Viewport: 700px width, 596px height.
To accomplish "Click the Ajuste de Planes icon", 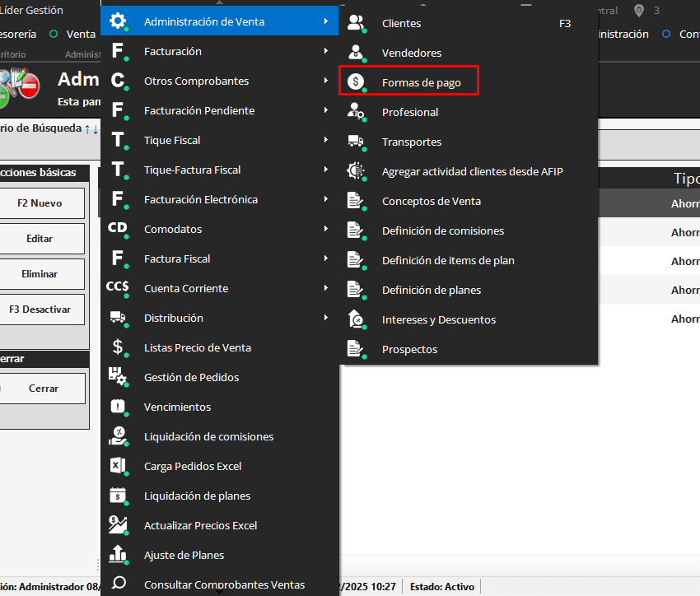I will (118, 555).
